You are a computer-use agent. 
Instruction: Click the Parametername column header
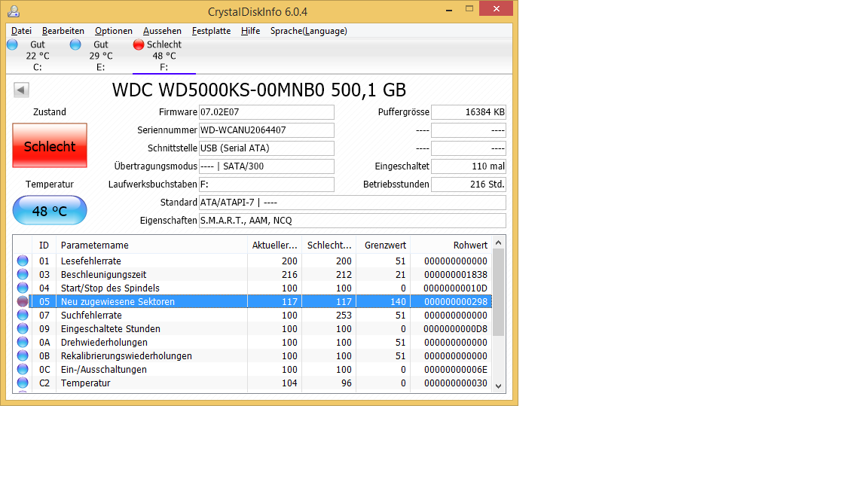coord(151,245)
